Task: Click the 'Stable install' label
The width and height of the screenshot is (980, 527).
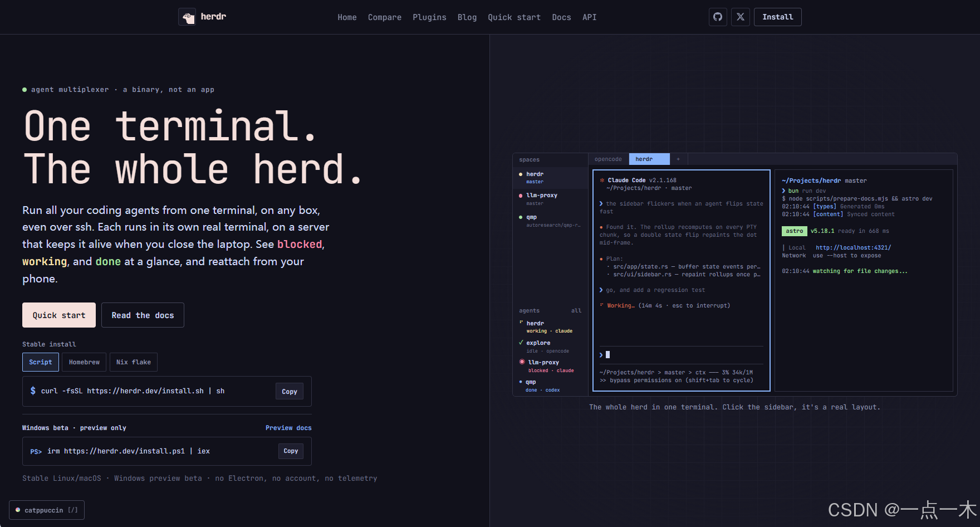Action: (x=49, y=344)
